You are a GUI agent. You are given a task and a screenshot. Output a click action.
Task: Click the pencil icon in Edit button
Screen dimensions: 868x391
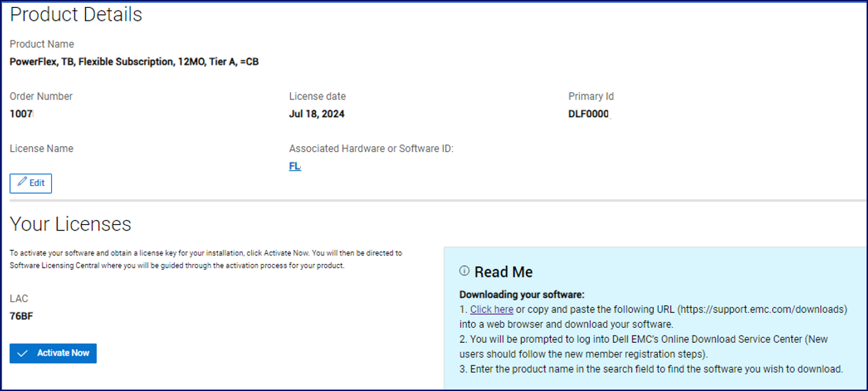point(21,182)
